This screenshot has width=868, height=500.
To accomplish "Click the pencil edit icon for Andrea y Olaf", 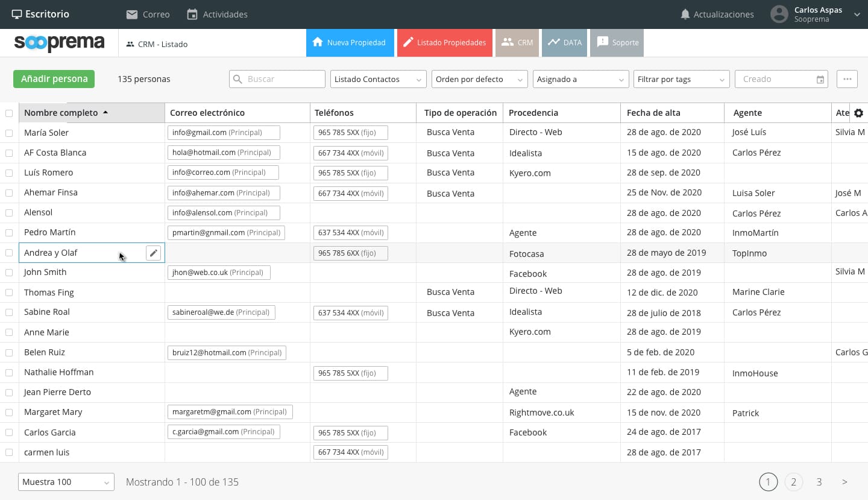I will pos(153,253).
